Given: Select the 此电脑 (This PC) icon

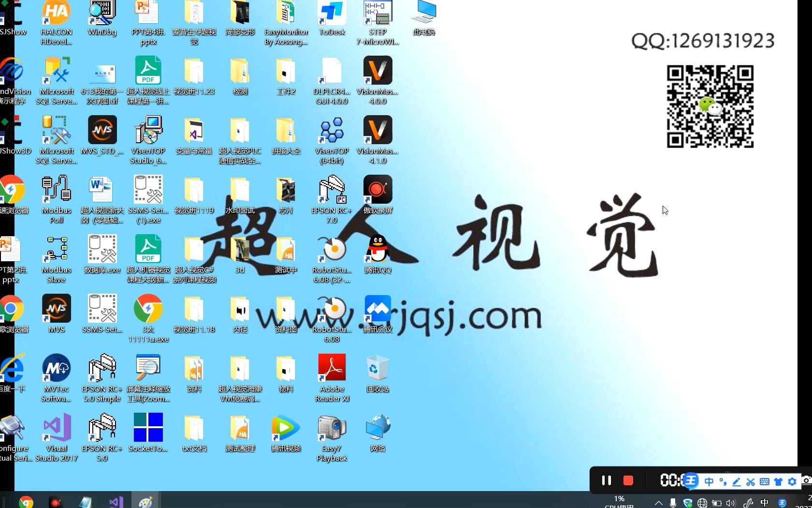Looking at the screenshot, I should (424, 19).
